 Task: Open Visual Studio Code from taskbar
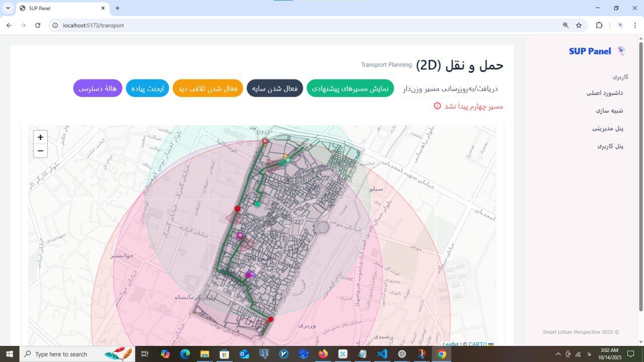pyautogui.click(x=382, y=354)
